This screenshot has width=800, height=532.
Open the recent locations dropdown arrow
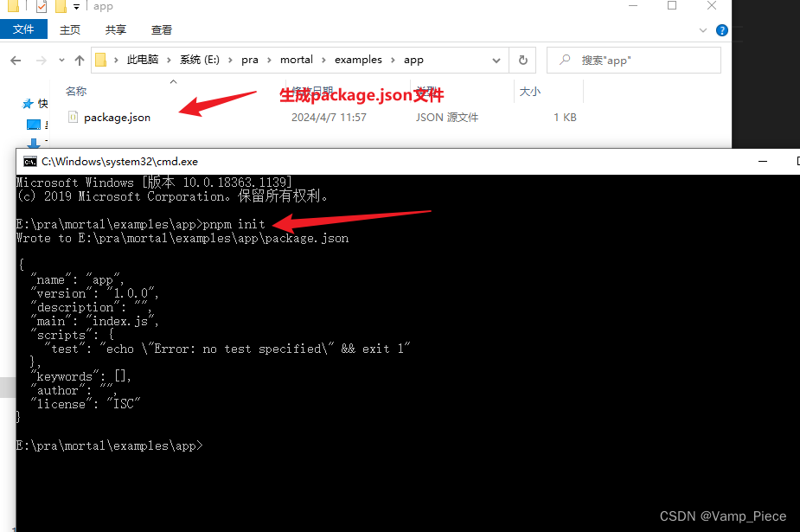pyautogui.click(x=61, y=61)
